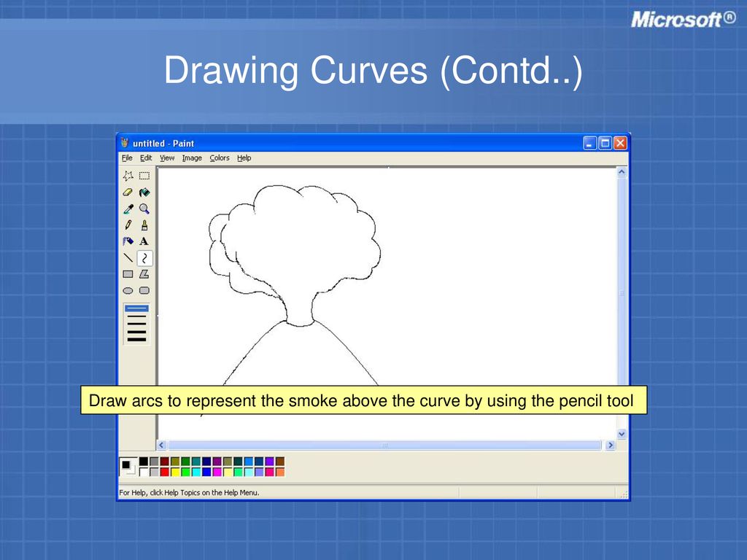Open the Edit menu
The image size is (747, 560).
pos(146,157)
